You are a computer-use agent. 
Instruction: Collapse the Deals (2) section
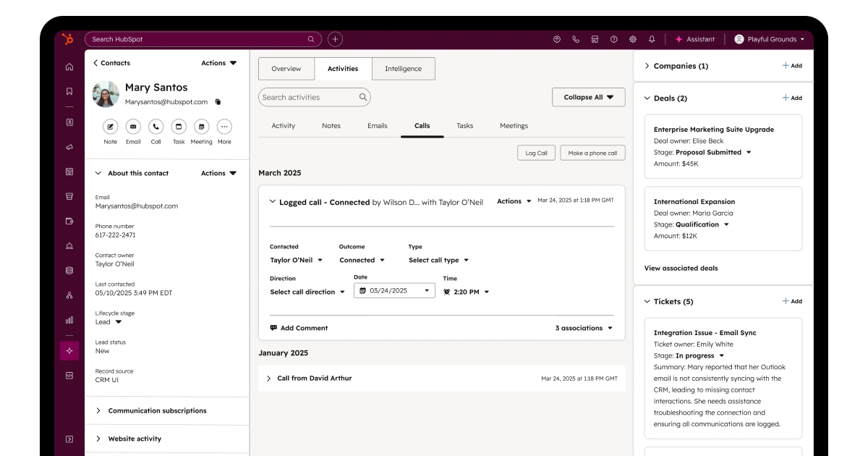[647, 98]
